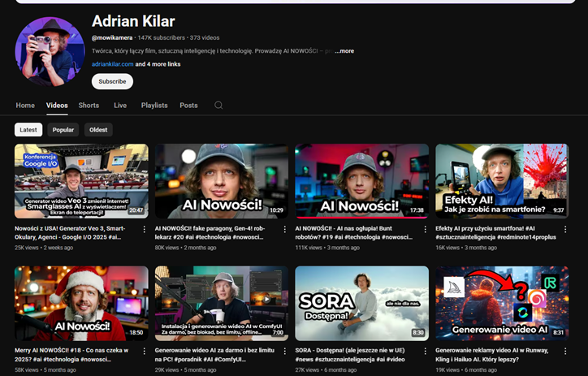588x376 pixels.
Task: Select the Videos tab
Action: [57, 106]
